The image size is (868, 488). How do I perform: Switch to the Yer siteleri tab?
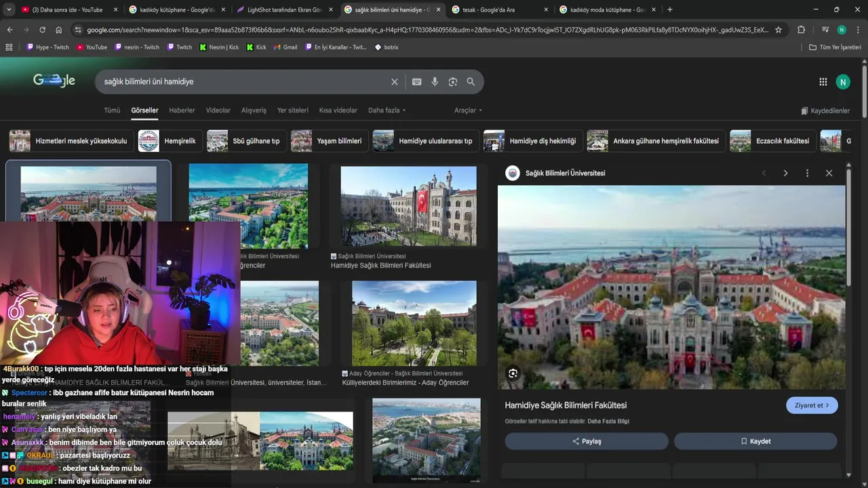(293, 110)
